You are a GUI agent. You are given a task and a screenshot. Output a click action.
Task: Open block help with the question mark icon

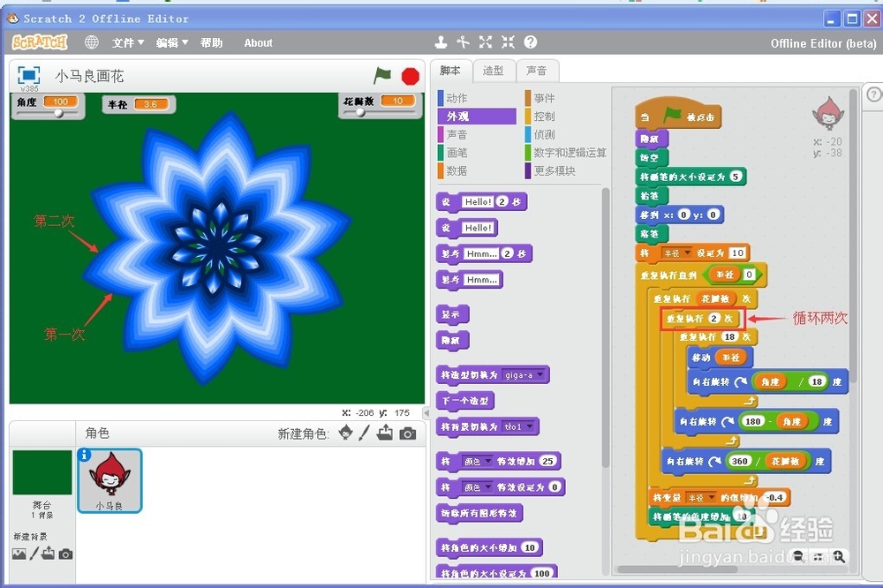530,41
